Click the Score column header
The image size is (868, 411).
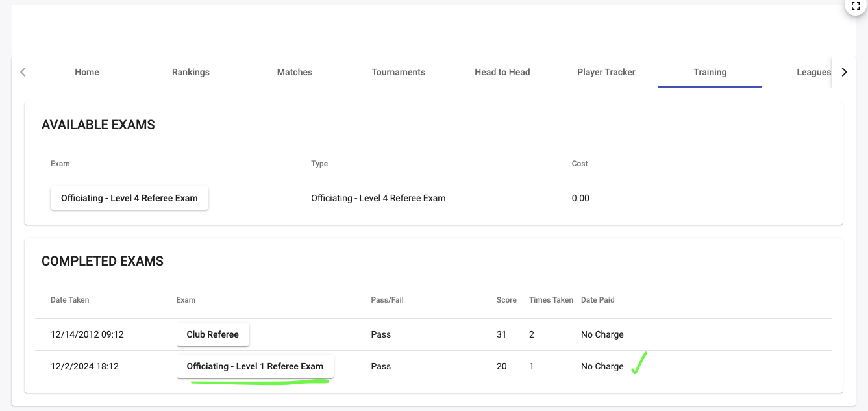tap(506, 300)
